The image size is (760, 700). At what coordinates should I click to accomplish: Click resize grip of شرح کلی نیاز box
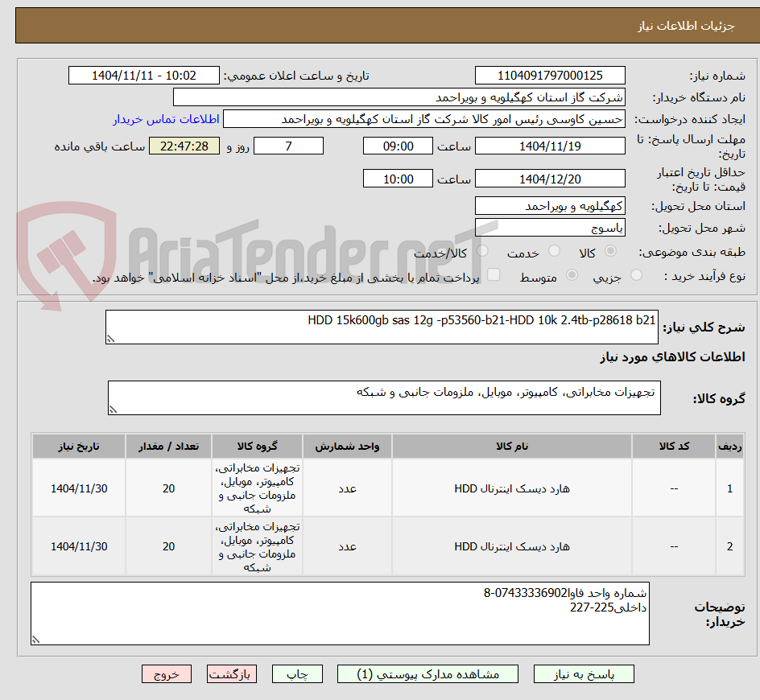pyautogui.click(x=110, y=339)
